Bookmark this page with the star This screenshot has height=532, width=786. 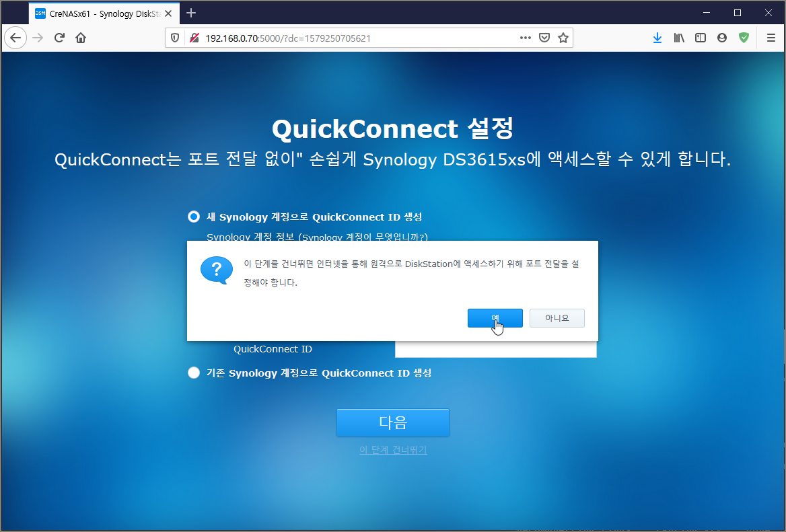[563, 38]
